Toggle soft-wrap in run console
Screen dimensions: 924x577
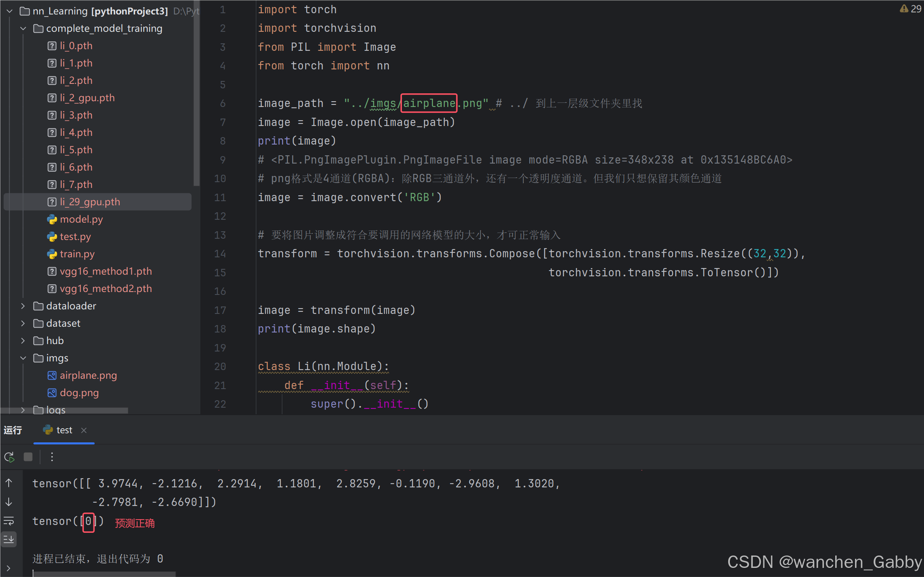[9, 521]
